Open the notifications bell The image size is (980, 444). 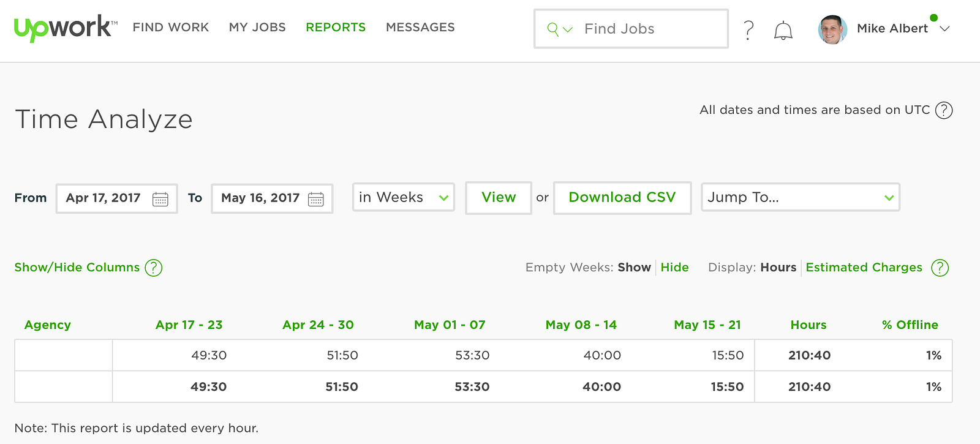[783, 30]
